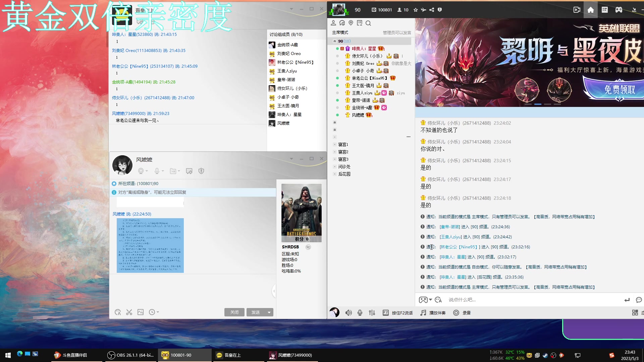
Task: Toggle 播放伴奏 accompaniment playback
Action: pyautogui.click(x=433, y=313)
